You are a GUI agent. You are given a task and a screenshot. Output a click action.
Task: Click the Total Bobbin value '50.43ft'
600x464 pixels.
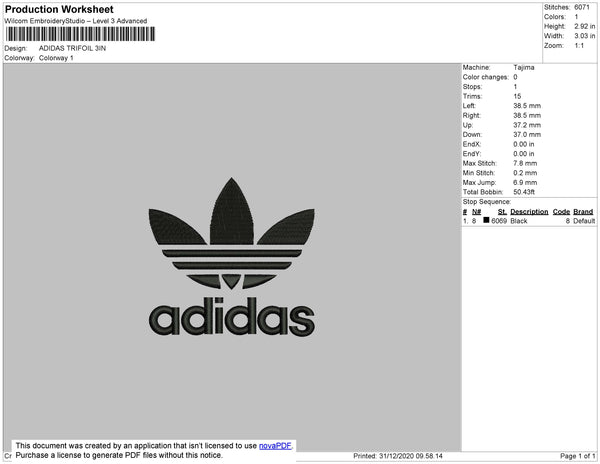[524, 192]
